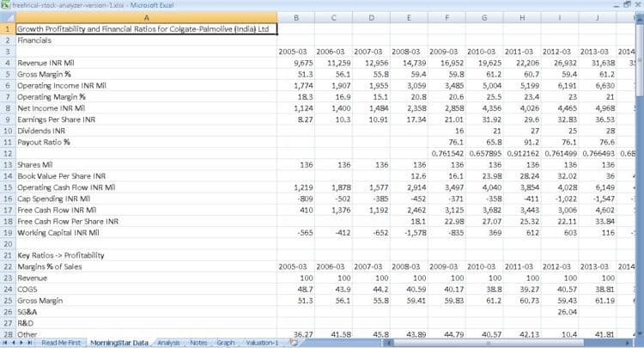Click the Working Capital INR Mil label

(x=58, y=233)
